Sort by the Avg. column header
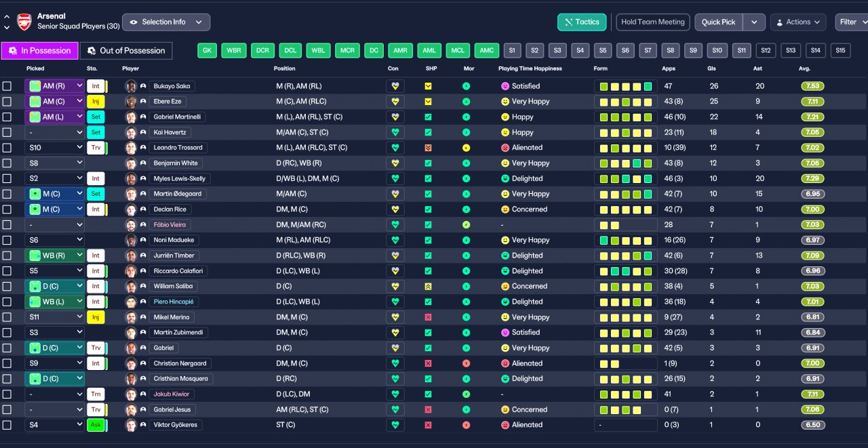Screen dimensions: 868x448 pyautogui.click(x=804, y=68)
